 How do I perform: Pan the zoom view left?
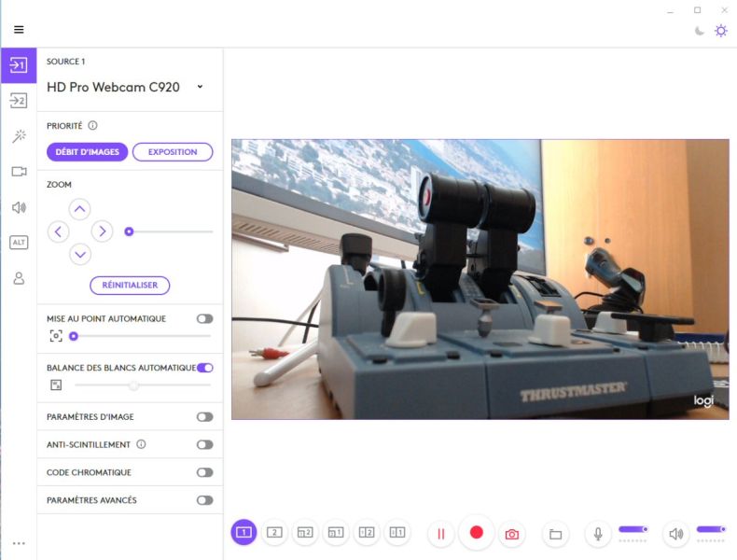tap(58, 231)
